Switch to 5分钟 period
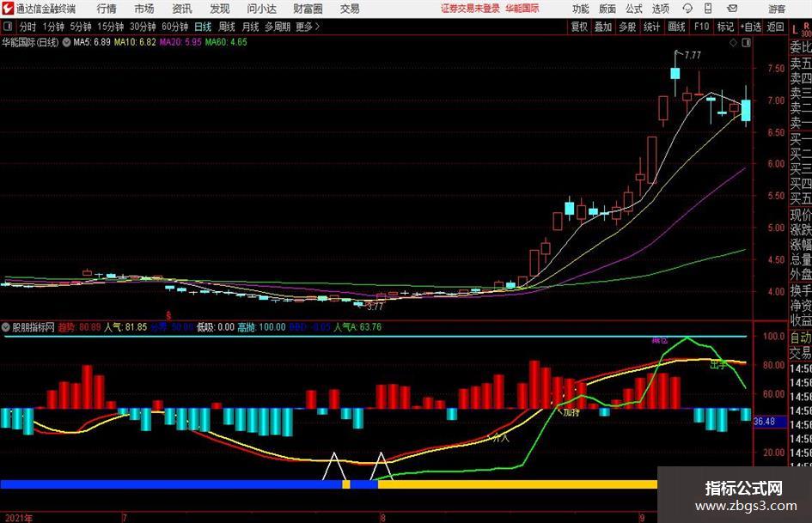This screenshot has width=812, height=523. [x=81, y=27]
